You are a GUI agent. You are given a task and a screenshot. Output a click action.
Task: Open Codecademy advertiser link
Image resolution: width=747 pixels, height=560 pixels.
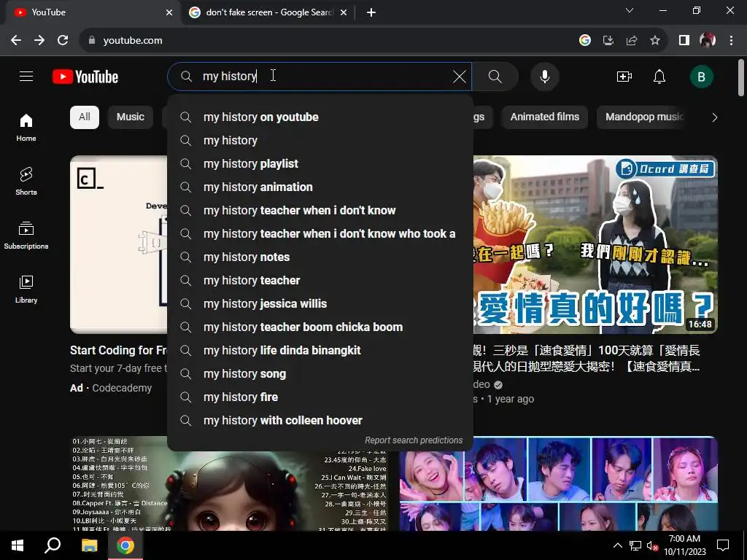click(122, 388)
